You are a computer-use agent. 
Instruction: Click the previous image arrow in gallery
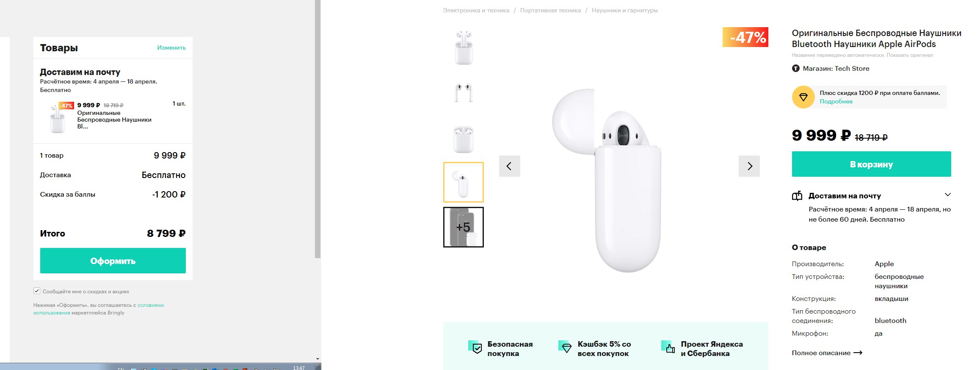(509, 166)
